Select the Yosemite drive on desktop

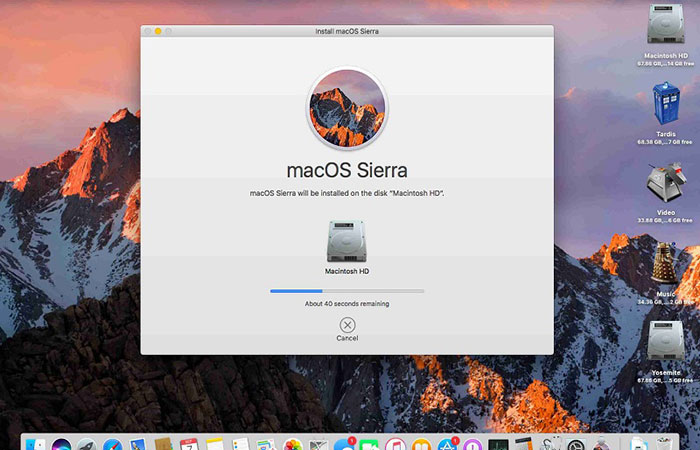coord(666,342)
